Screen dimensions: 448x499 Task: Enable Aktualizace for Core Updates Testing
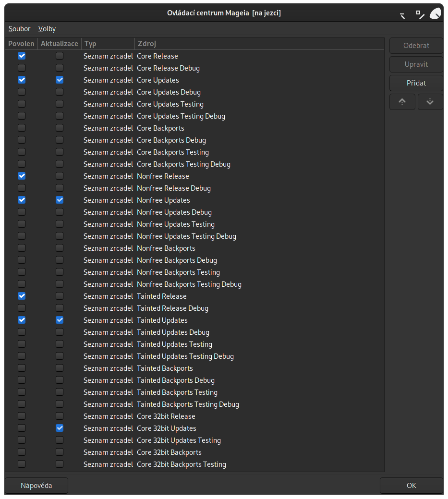(60, 104)
